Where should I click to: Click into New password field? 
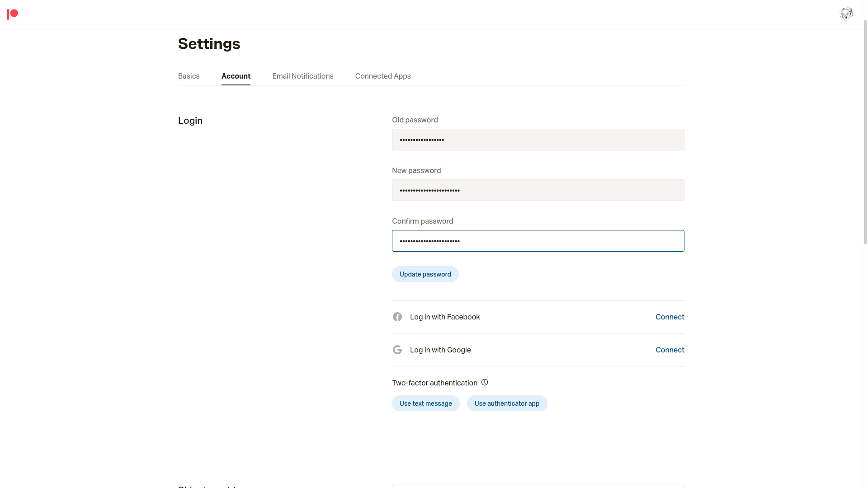(538, 190)
